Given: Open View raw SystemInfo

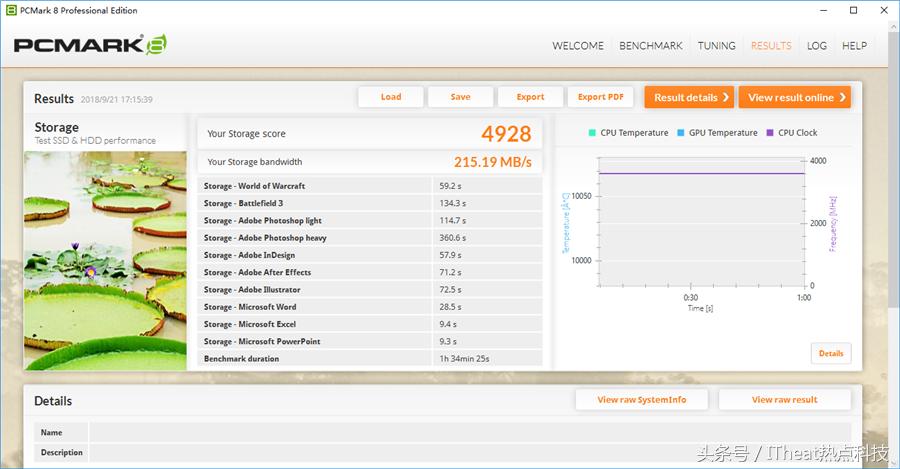Looking at the screenshot, I should [x=641, y=399].
